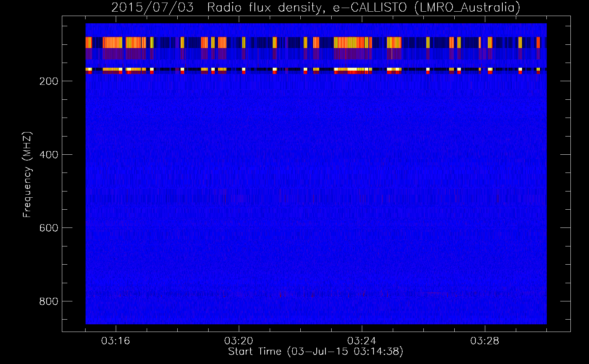Image resolution: width=589 pixels, height=364 pixels.
Task: Click the 03:28 time tick label
Action: 485,341
